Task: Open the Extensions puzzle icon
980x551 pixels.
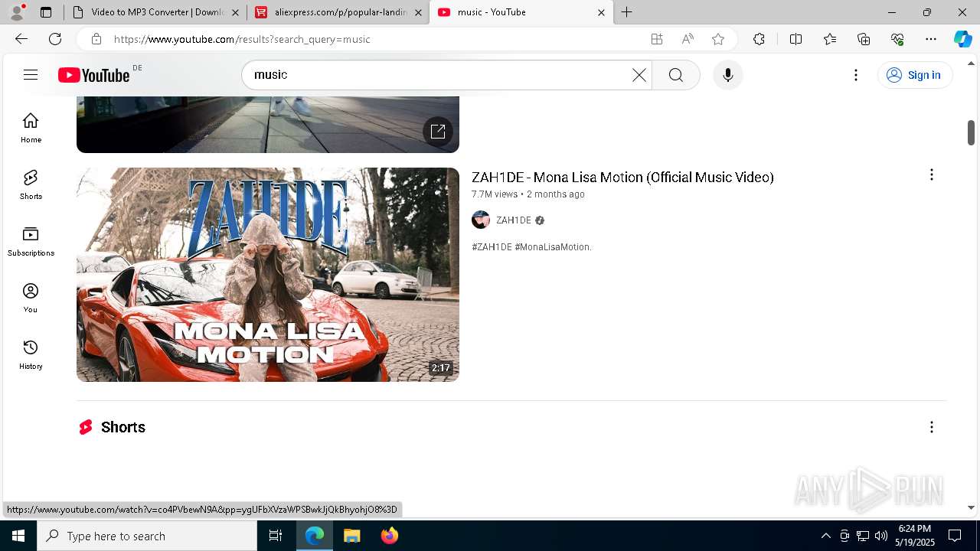Action: 759,39
